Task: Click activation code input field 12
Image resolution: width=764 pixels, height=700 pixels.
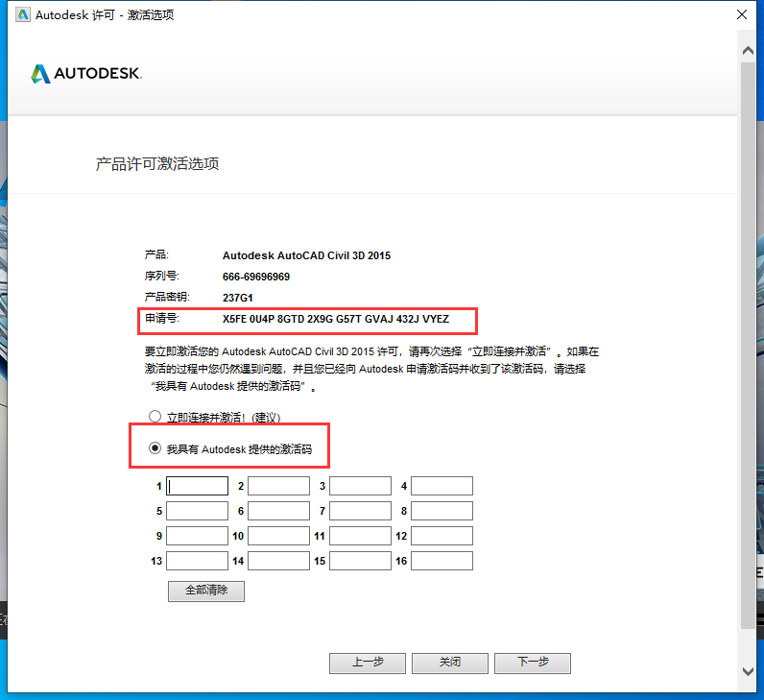Action: click(x=442, y=536)
